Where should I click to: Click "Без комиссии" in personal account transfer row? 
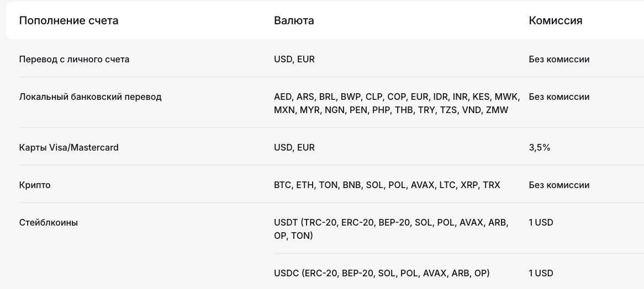click(559, 59)
